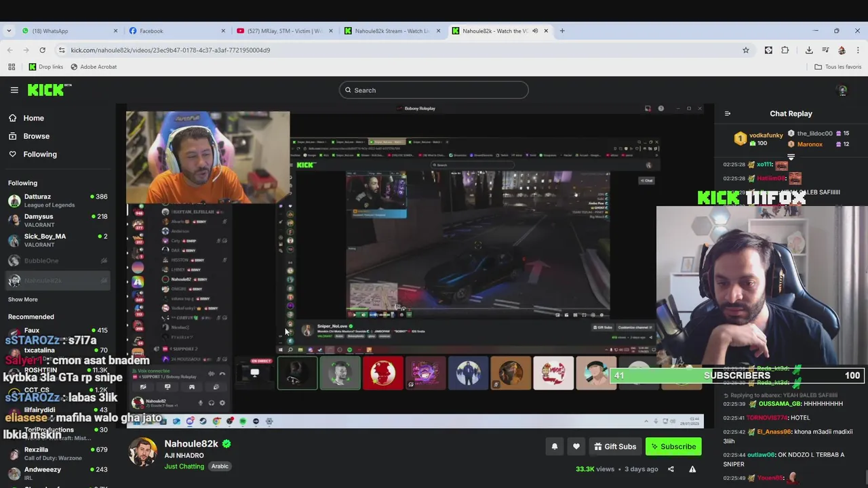Switch to MRJay YouTube tab
Viewport: 868px width, 488px height.
pos(283,30)
